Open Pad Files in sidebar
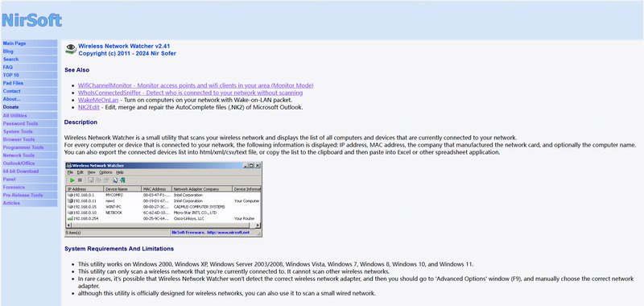Image resolution: width=644 pixels, height=306 pixels. (x=13, y=83)
